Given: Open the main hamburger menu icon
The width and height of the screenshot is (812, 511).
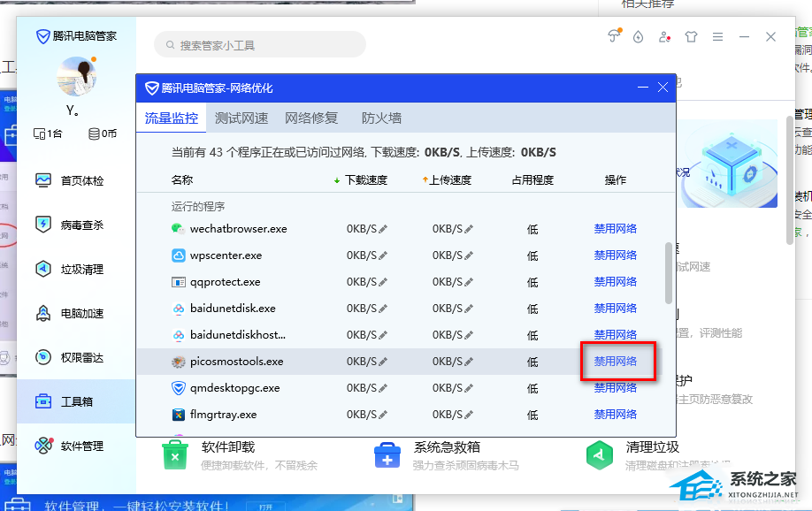Looking at the screenshot, I should (717, 37).
